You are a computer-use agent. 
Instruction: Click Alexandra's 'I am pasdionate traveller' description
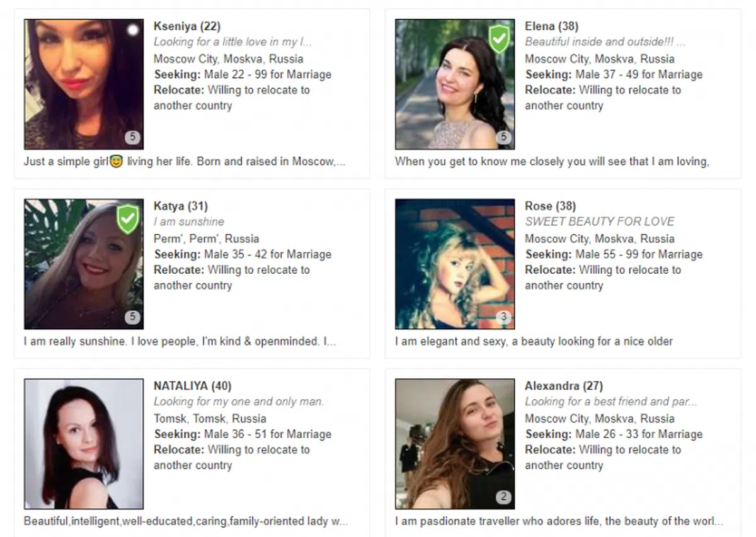click(x=559, y=521)
